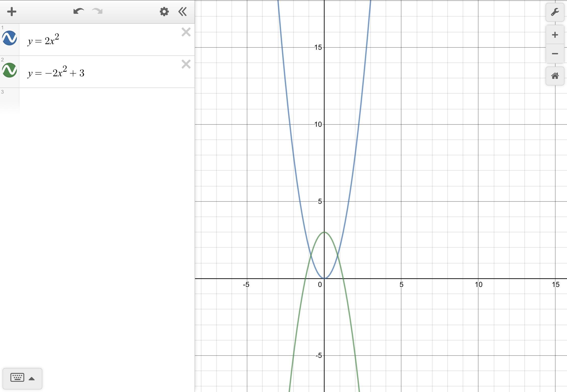This screenshot has height=392, width=567.
Task: Delete the y=2x² expression
Action: (186, 32)
